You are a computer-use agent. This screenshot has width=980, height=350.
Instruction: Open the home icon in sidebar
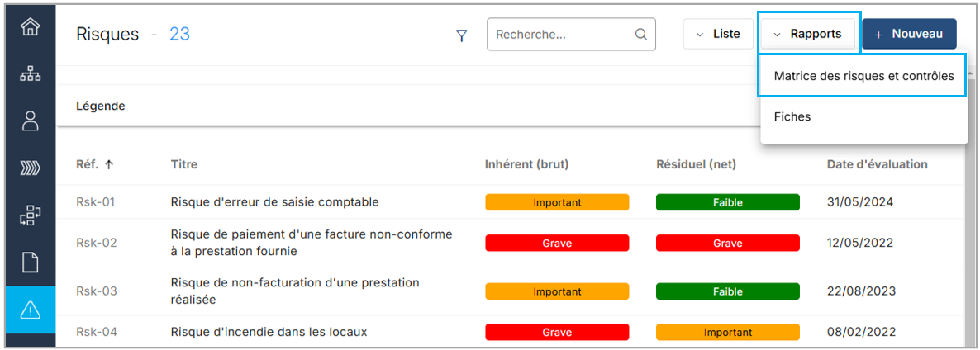coord(30,27)
